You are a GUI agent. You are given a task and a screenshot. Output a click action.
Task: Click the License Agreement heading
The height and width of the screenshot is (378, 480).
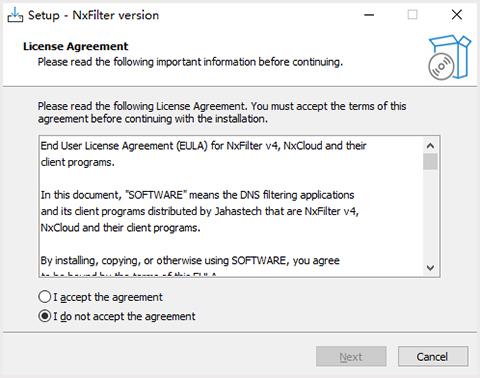tap(76, 46)
